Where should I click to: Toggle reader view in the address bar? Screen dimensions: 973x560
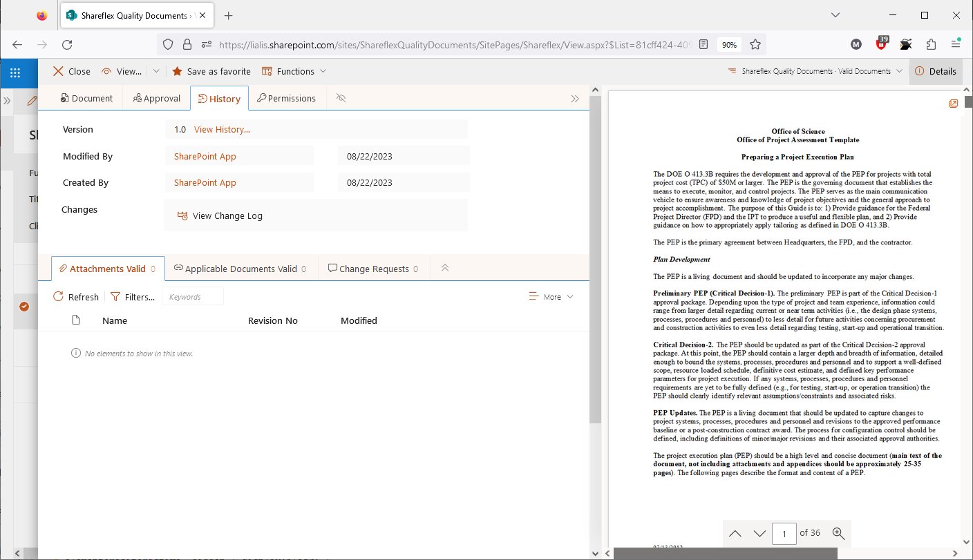(x=703, y=44)
